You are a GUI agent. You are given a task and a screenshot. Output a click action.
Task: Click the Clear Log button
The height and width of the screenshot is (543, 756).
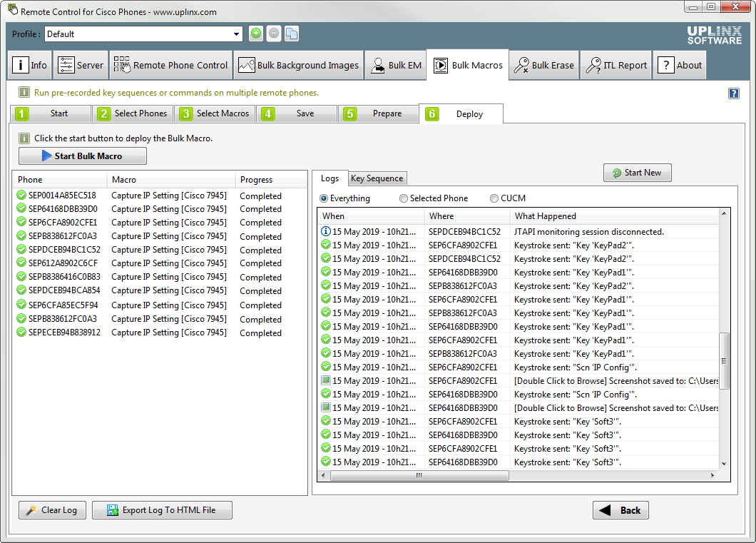click(52, 510)
